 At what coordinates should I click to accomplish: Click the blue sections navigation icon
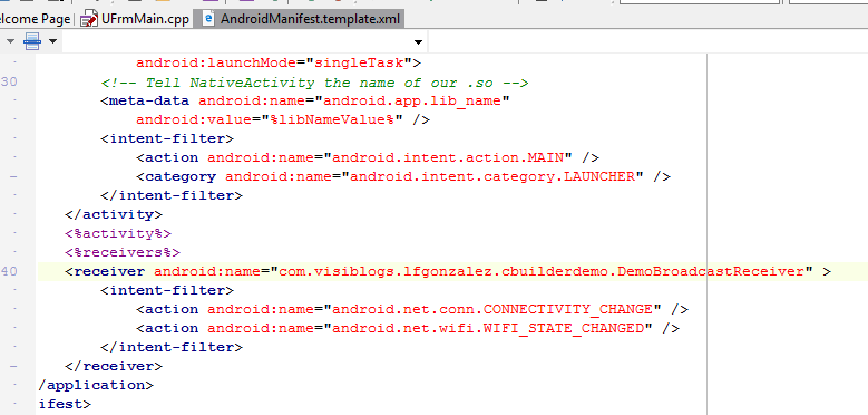click(x=32, y=41)
